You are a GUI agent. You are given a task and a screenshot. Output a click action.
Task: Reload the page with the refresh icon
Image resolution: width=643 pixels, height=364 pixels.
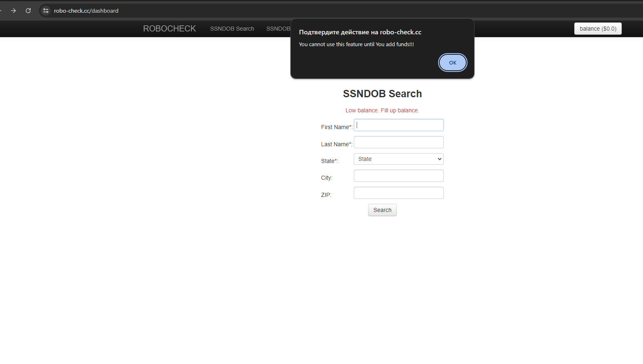tap(28, 11)
